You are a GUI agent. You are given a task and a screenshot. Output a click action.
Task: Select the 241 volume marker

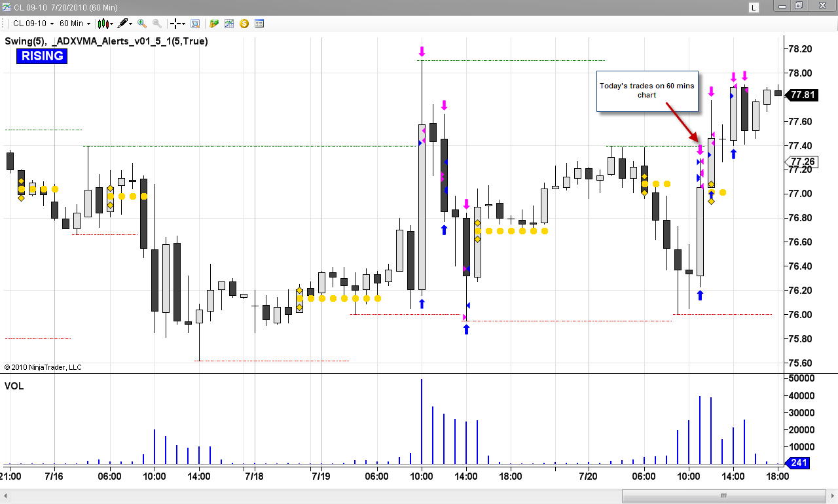[797, 463]
